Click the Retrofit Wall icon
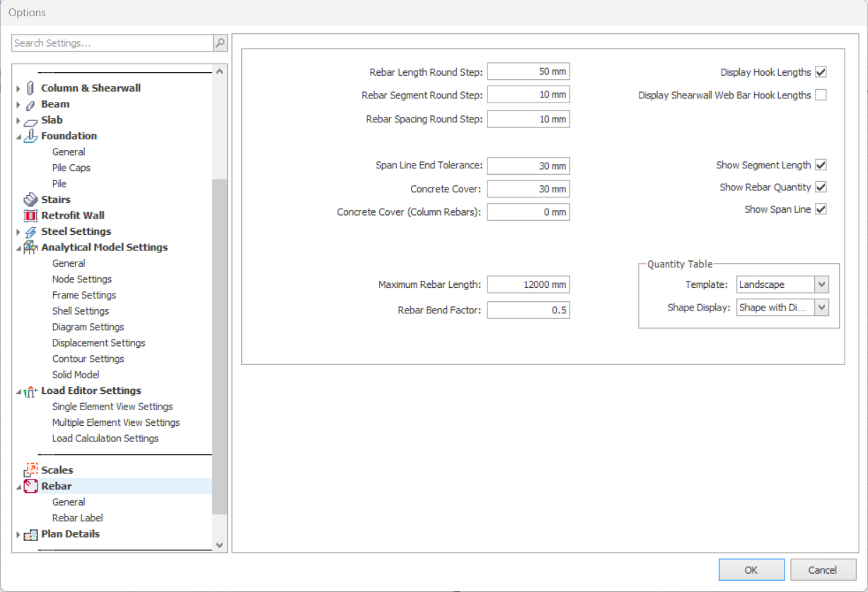 (30, 216)
